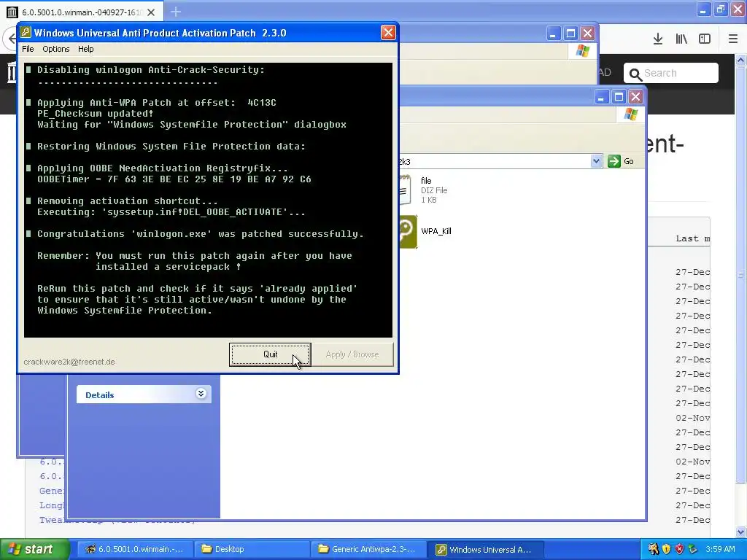Expand the Details panel in the Explorer sidebar
The width and height of the screenshot is (747, 560).
[201, 394]
